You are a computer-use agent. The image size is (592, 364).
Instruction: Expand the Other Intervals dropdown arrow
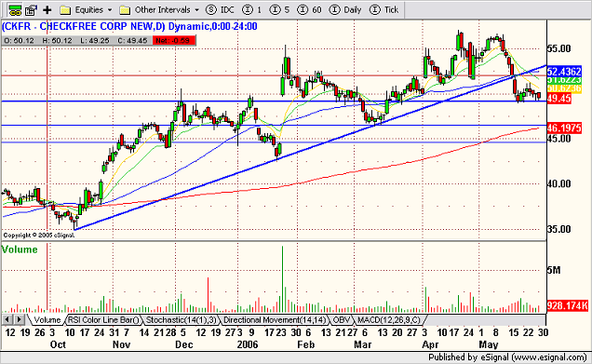(x=196, y=10)
